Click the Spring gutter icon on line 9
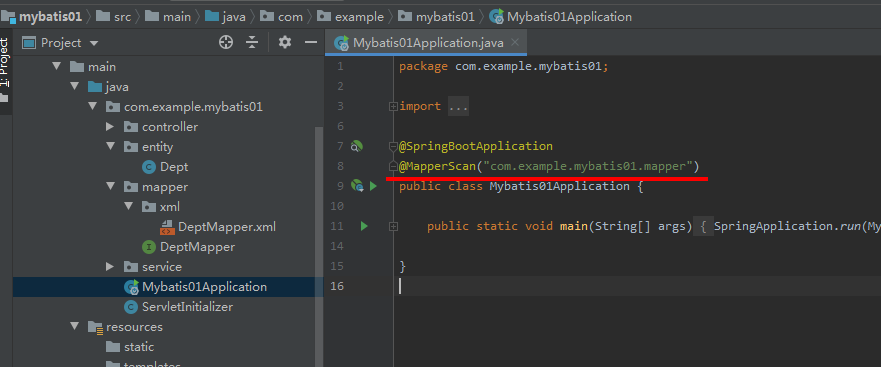 point(357,185)
